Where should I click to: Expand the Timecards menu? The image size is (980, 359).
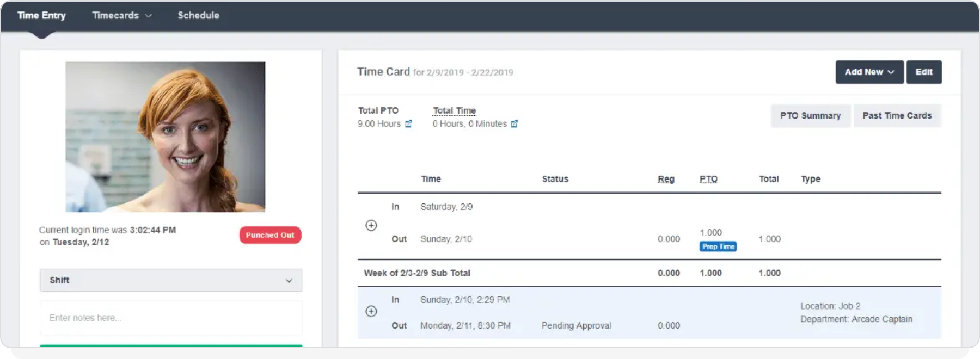tap(122, 15)
